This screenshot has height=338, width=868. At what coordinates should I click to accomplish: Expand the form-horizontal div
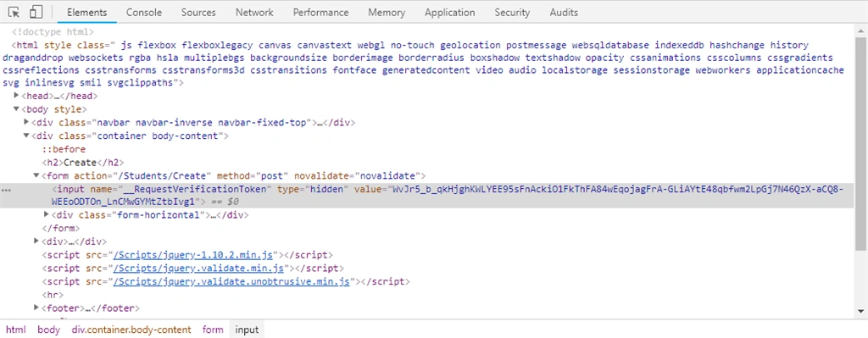[47, 214]
